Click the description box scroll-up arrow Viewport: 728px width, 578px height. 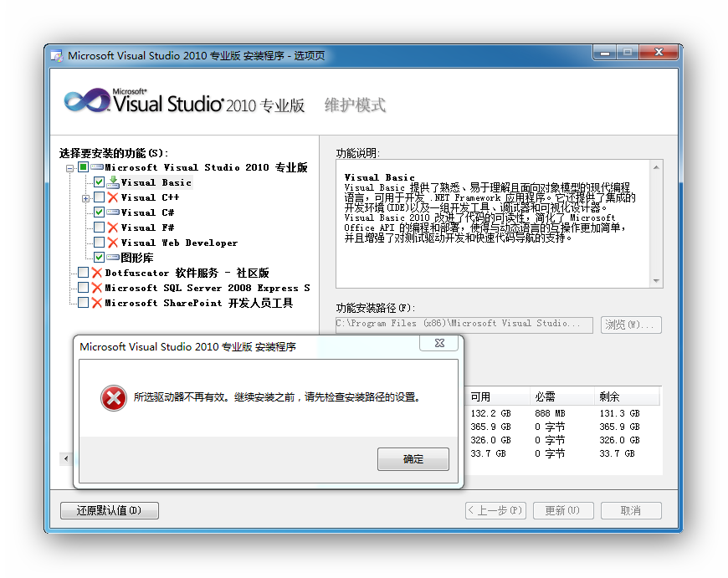656,167
